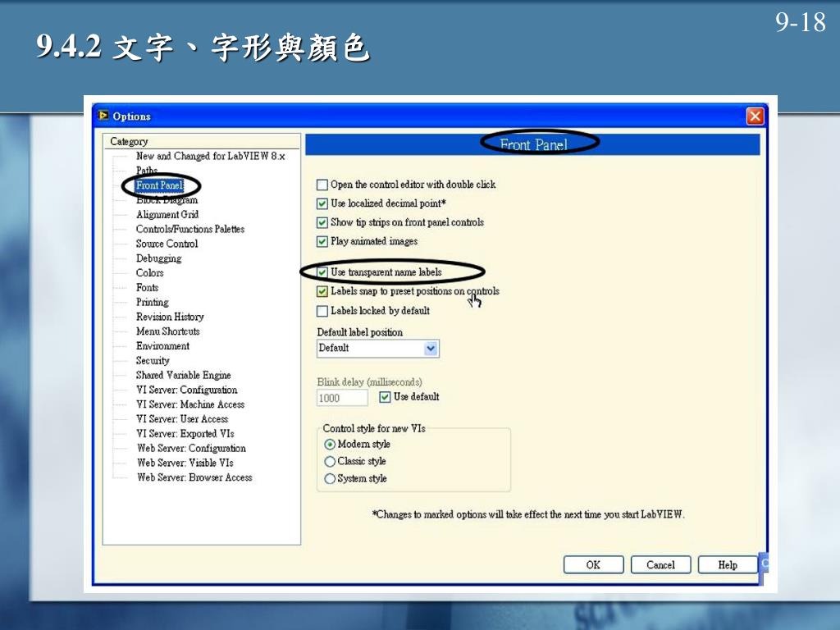Uncheck Use localized decimal point

pyautogui.click(x=322, y=203)
